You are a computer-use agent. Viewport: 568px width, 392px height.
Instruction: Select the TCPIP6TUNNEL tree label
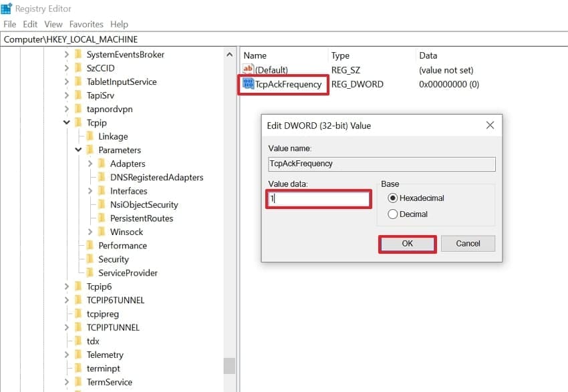[x=116, y=300]
